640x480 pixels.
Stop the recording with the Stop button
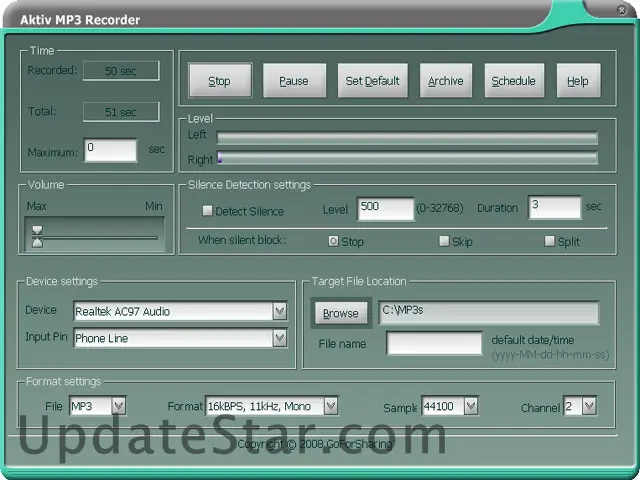[x=220, y=80]
